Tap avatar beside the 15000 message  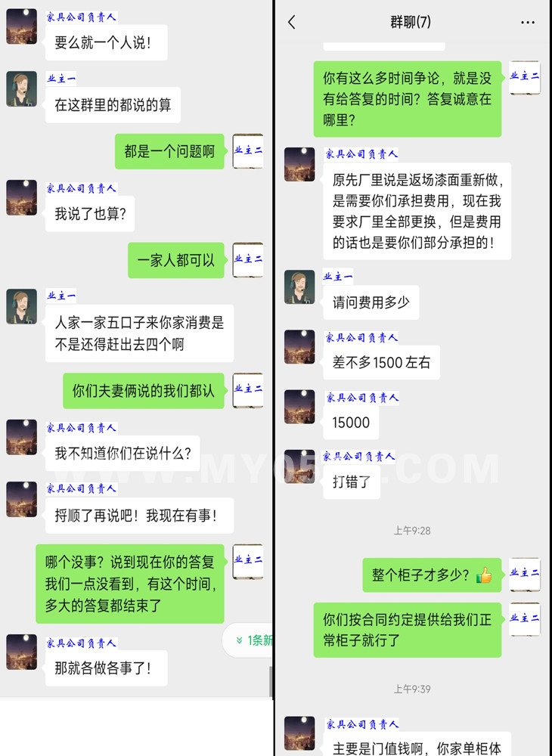299,407
